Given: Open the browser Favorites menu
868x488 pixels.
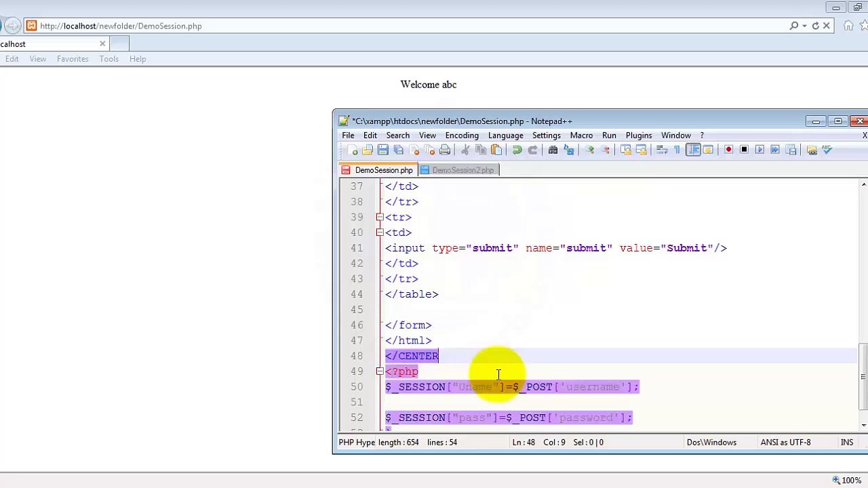Looking at the screenshot, I should (73, 59).
